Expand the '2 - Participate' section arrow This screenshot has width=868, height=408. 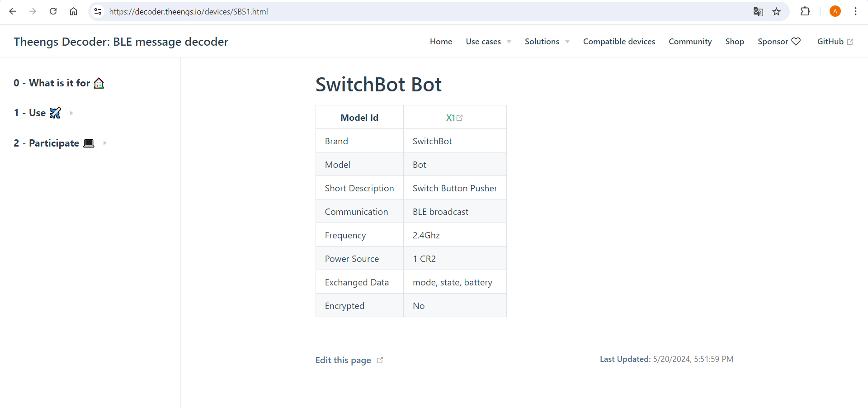coord(105,143)
